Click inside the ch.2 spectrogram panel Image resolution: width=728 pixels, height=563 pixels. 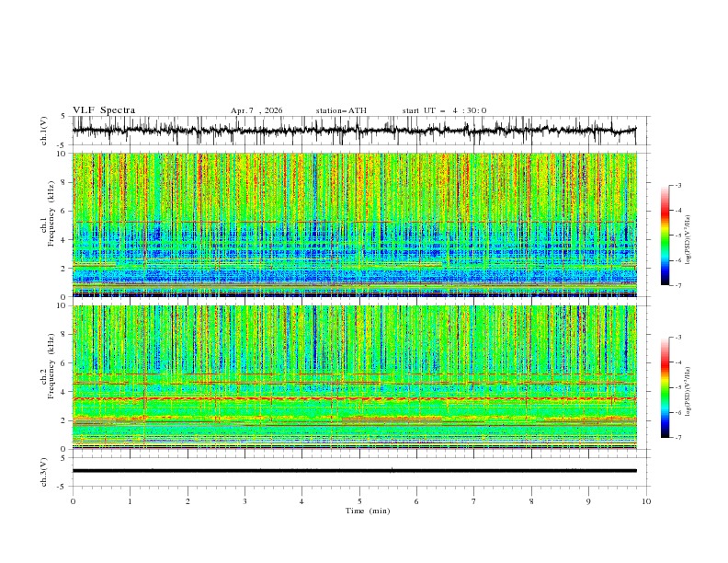[x=355, y=377]
